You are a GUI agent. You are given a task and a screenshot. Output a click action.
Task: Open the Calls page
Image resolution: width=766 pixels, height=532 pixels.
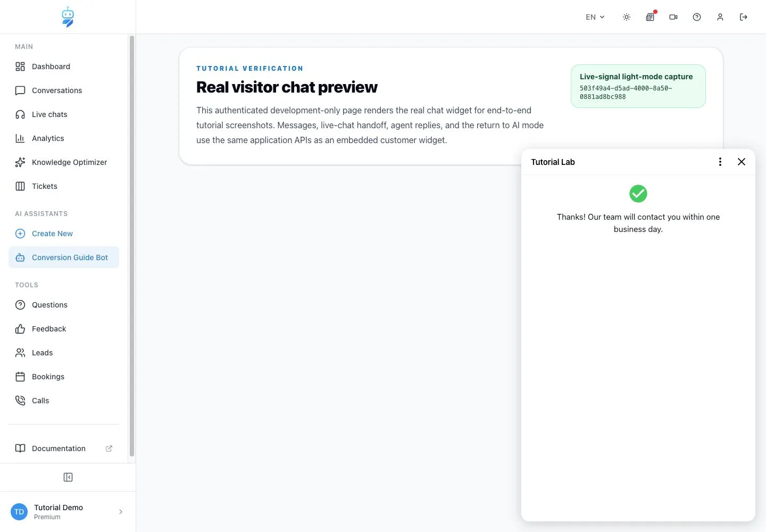(64, 401)
